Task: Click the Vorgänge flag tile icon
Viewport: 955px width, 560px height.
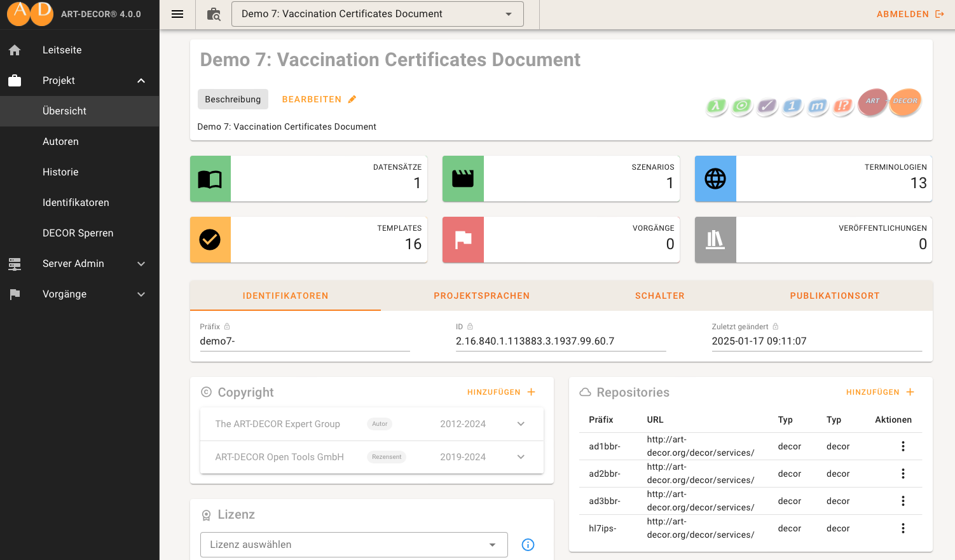Action: pos(462,240)
